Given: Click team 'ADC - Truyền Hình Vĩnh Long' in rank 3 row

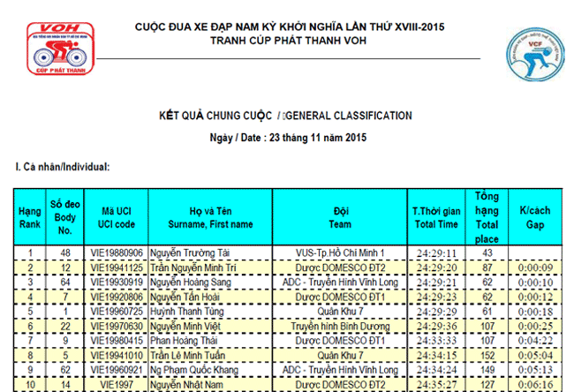Looking at the screenshot, I should pyautogui.click(x=340, y=283).
